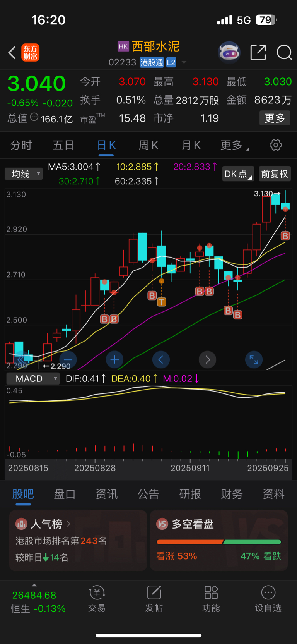The image size is (297, 644).
Task: Tap the orange T marker on chart
Action: click(162, 302)
